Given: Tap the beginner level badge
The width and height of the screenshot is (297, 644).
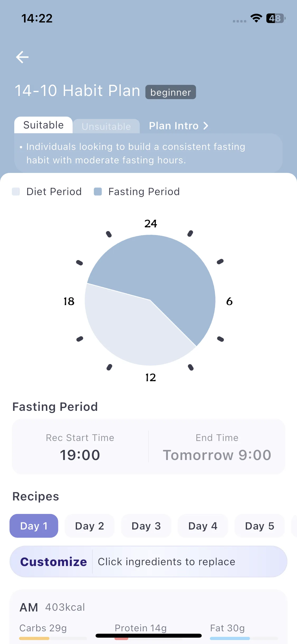Looking at the screenshot, I should (171, 92).
